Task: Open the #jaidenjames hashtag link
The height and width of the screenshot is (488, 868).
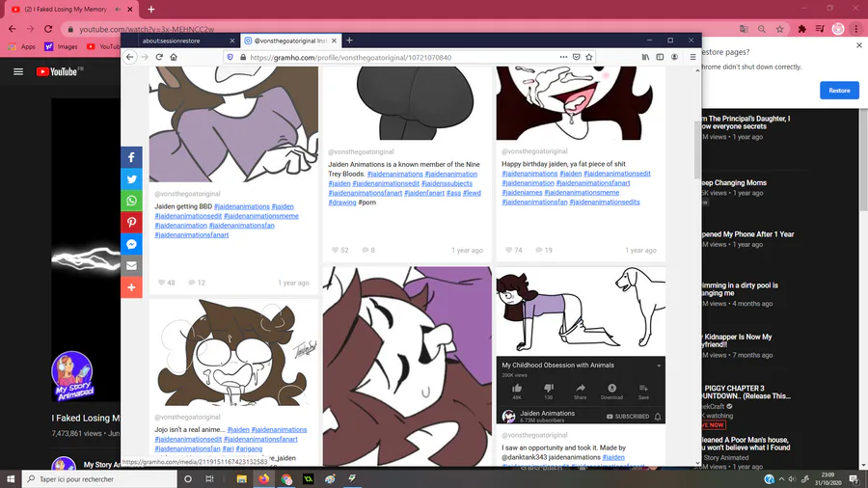Action: pos(522,193)
